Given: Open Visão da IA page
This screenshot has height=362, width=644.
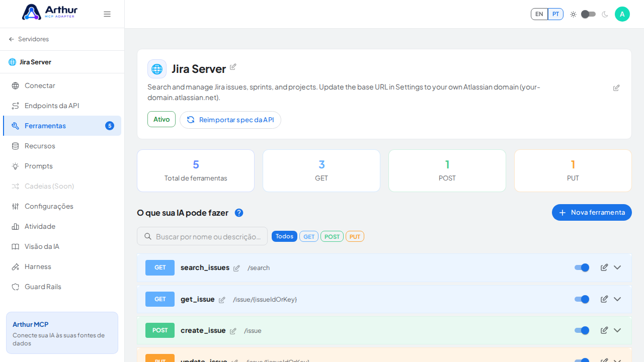Looking at the screenshot, I should pos(62,246).
